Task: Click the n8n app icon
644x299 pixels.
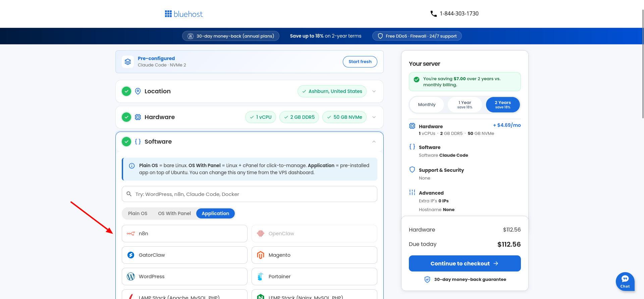Action: point(131,234)
